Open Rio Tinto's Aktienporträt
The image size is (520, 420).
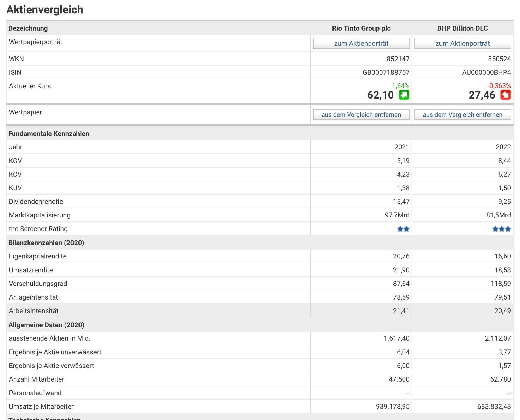coord(361,43)
